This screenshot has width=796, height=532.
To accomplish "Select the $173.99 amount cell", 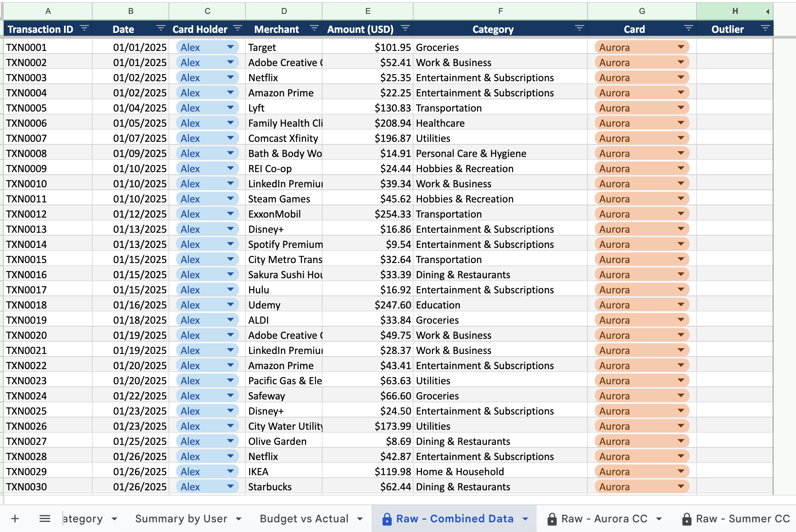I will tap(368, 426).
